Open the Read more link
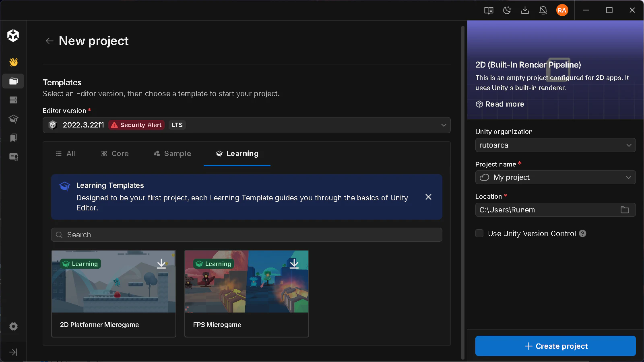 coord(500,104)
